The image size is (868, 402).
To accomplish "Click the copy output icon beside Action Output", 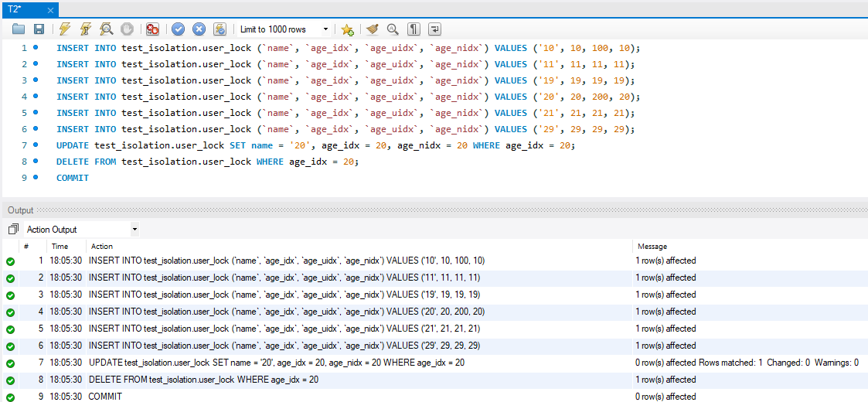I will tap(13, 229).
